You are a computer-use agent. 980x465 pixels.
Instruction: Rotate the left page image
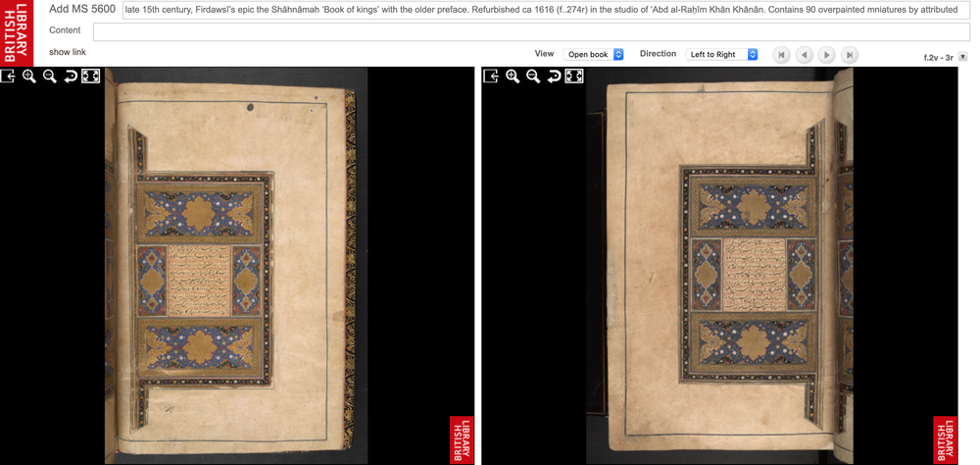70,77
